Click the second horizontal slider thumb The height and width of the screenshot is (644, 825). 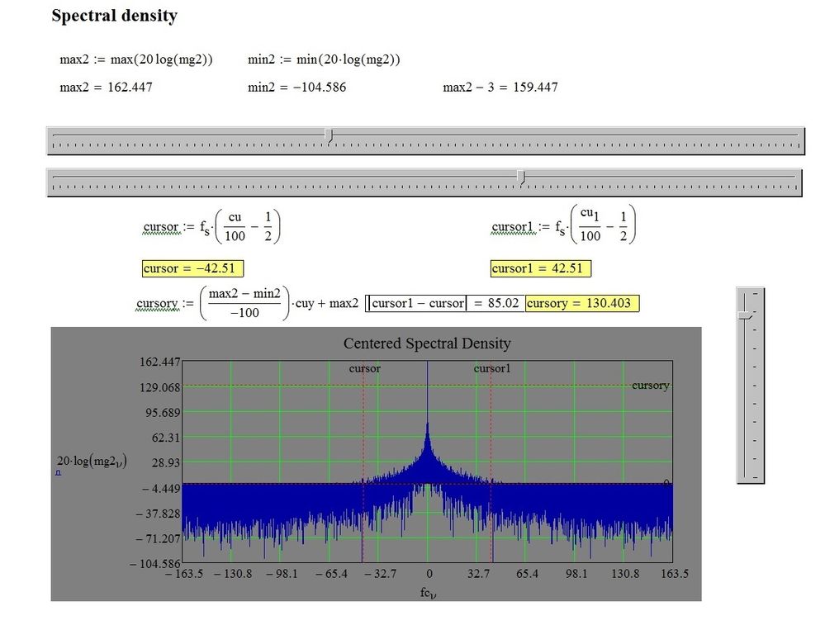click(x=521, y=178)
